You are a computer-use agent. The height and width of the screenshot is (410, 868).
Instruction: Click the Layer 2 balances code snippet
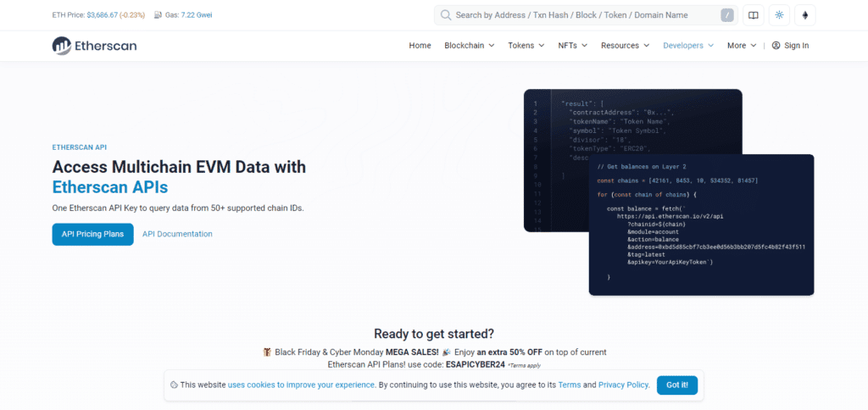tap(701, 224)
